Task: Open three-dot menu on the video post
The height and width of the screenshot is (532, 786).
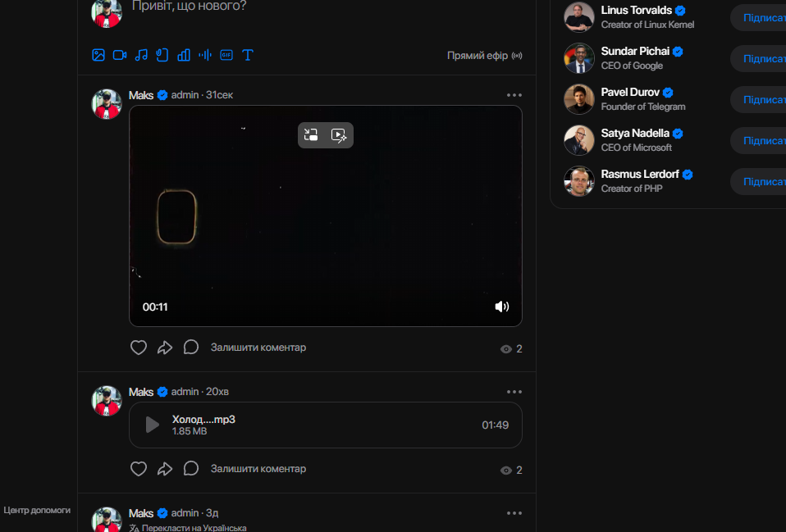Action: [x=514, y=95]
